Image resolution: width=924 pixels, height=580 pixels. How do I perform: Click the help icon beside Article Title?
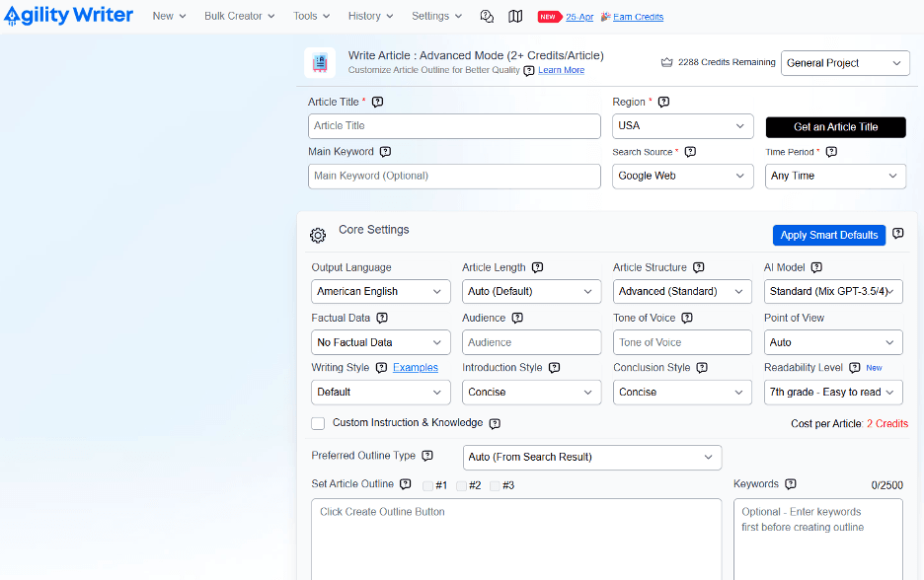point(377,102)
